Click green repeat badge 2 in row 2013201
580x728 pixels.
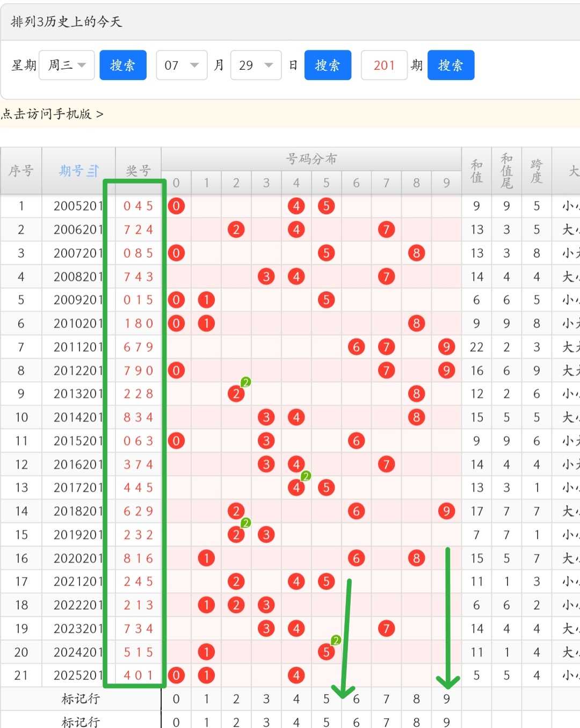point(245,382)
